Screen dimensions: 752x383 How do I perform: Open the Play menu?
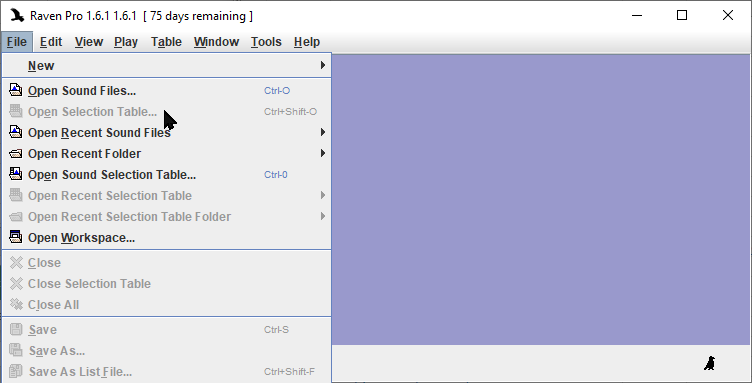(x=126, y=42)
